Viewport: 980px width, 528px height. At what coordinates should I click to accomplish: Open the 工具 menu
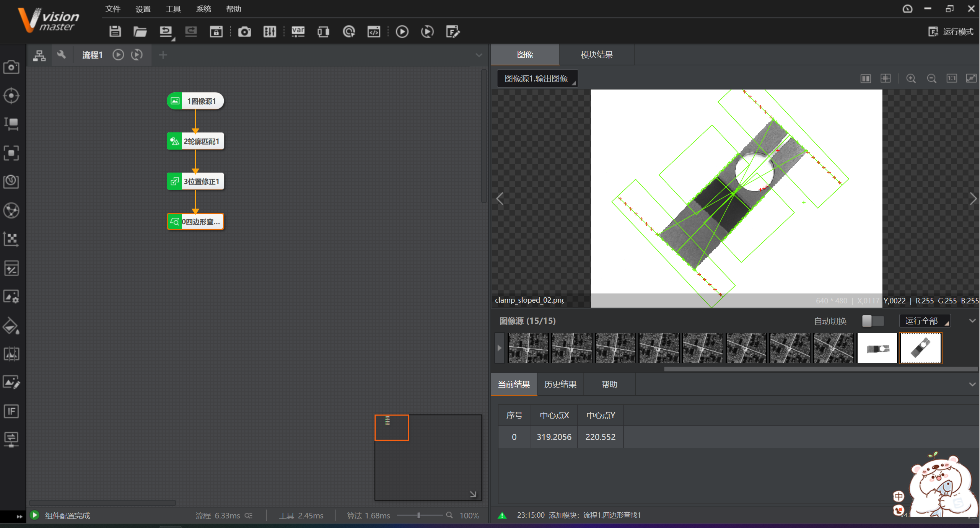(x=173, y=9)
